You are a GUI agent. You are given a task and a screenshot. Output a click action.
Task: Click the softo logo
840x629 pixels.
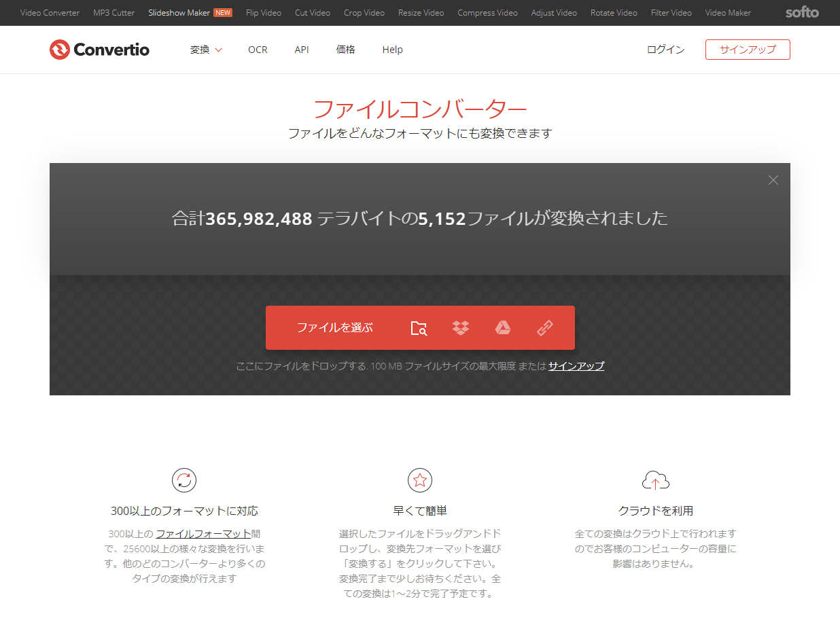[x=802, y=12]
